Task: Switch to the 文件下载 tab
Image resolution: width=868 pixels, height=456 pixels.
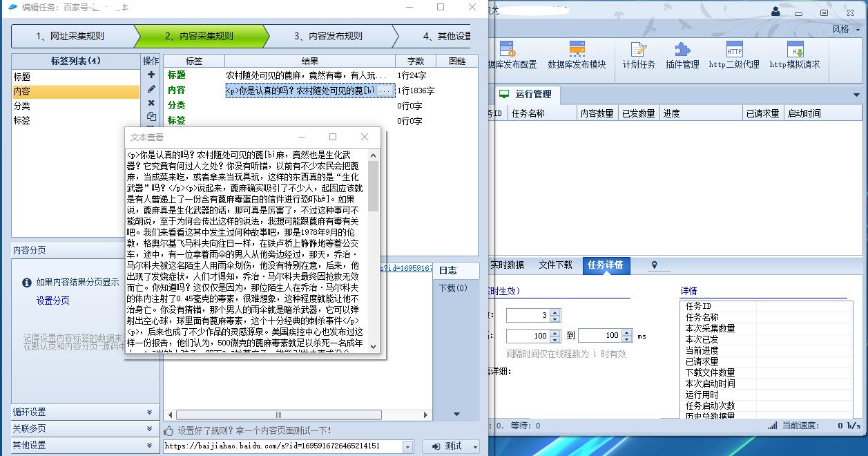Action: [x=555, y=265]
